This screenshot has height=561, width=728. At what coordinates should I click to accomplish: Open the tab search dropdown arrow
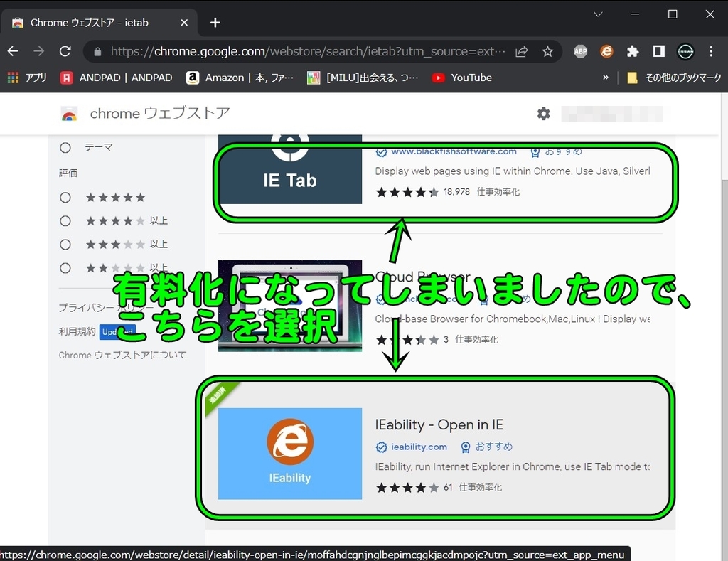coord(598,14)
